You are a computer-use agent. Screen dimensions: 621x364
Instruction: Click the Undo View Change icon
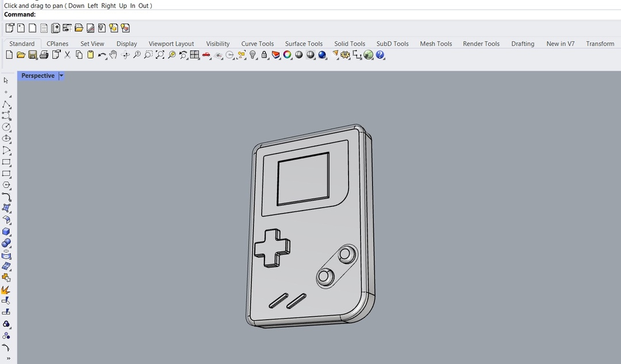point(183,55)
